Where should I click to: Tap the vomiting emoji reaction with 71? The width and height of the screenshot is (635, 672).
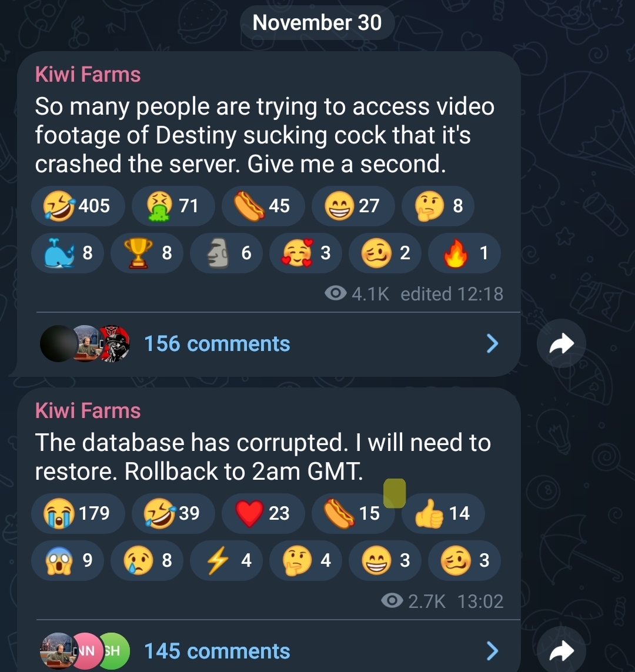(173, 206)
